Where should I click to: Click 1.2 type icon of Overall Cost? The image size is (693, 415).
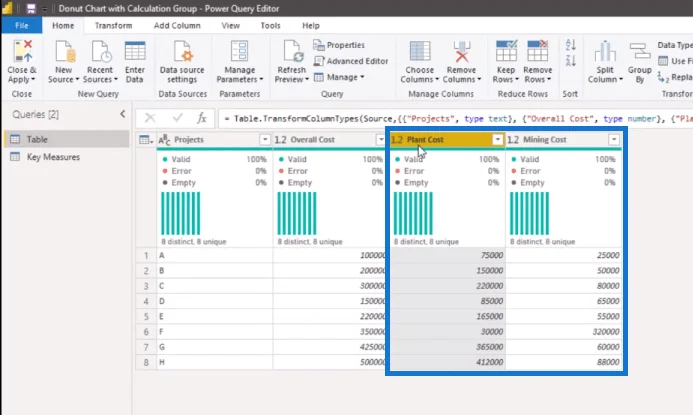280,140
